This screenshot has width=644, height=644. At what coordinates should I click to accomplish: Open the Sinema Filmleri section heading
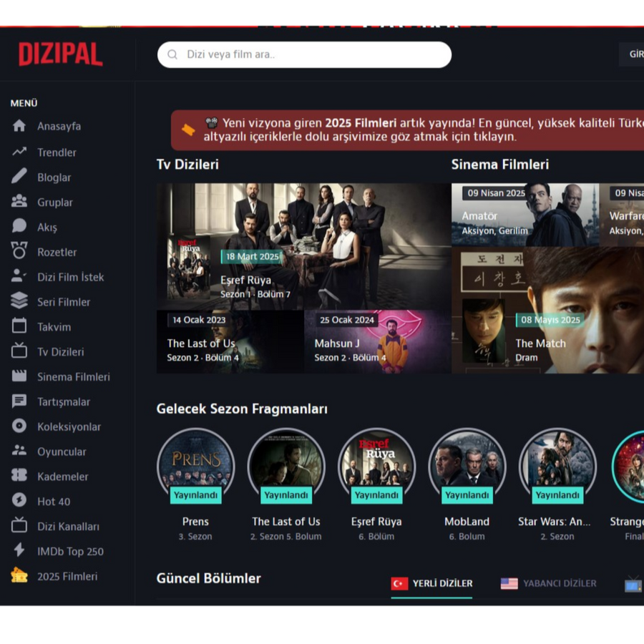(500, 165)
